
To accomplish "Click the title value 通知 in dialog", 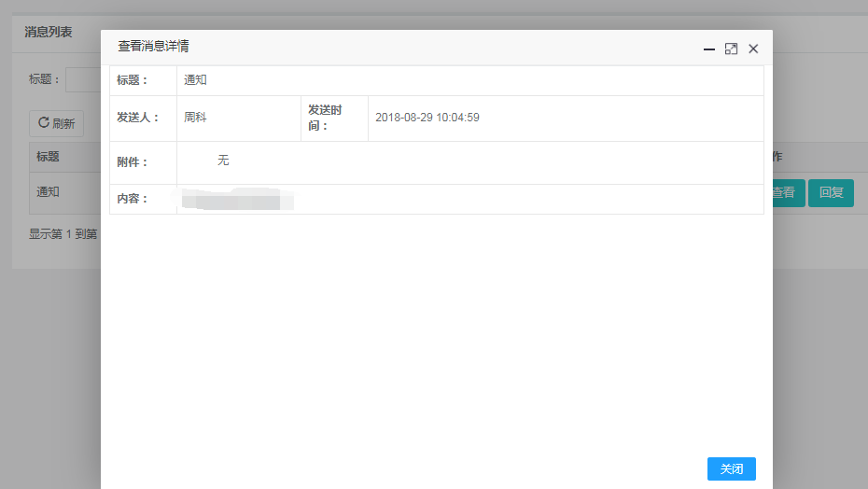I will [195, 79].
